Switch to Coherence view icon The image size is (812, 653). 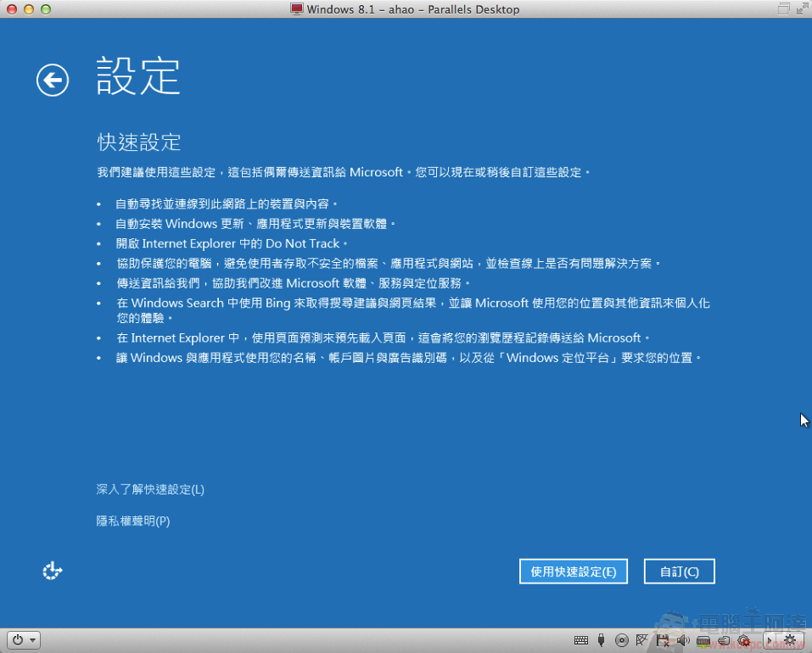pos(783,8)
